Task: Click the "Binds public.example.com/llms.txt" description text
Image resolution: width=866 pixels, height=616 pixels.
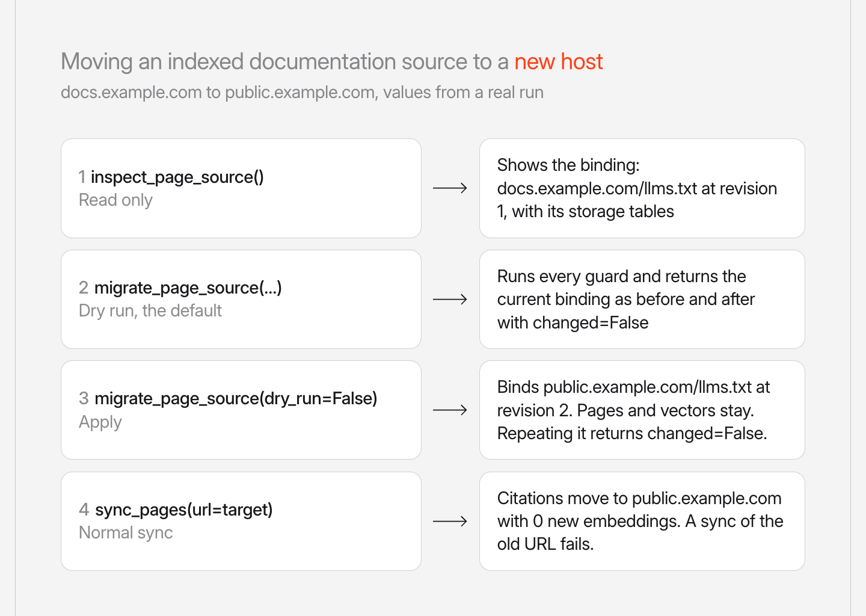Action: pos(634,410)
